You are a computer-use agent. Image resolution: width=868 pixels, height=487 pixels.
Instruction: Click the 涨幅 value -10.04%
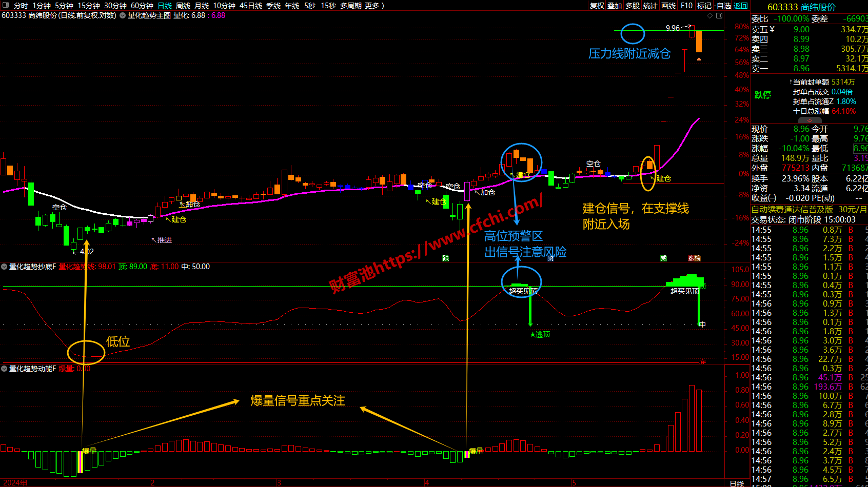tap(794, 149)
